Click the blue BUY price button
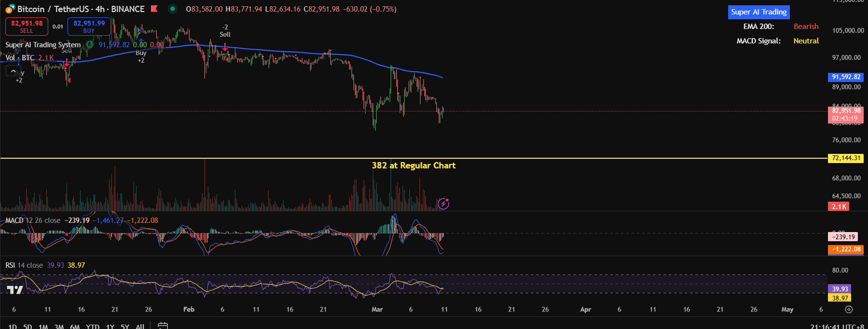Viewport: 868px width, 329px height. click(x=89, y=27)
